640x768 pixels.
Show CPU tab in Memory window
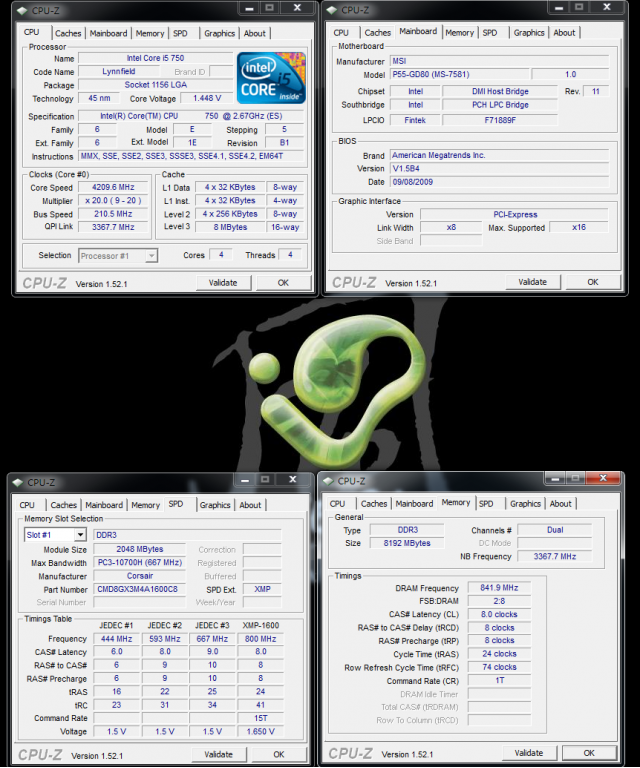337,504
